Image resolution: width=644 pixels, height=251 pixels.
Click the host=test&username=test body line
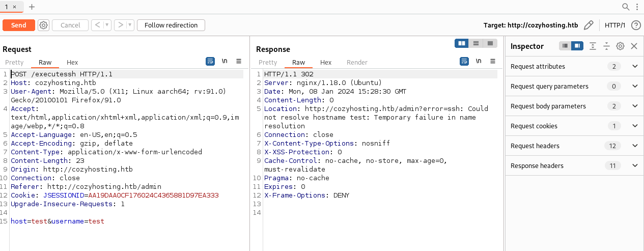58,221
